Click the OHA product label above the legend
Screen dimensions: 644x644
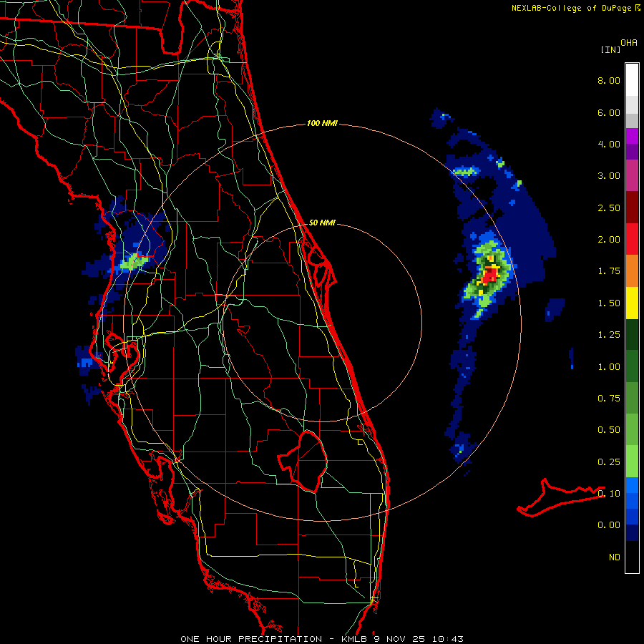[x=629, y=43]
